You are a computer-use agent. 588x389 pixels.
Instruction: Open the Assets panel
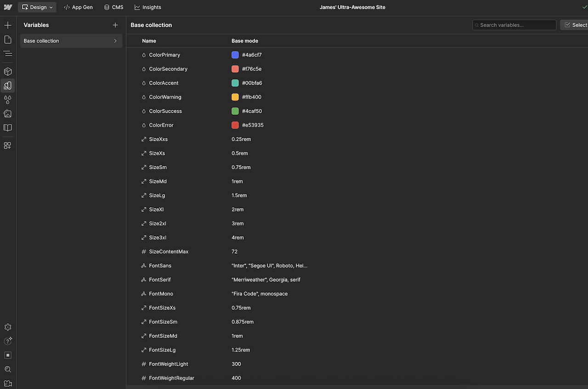coord(7,114)
